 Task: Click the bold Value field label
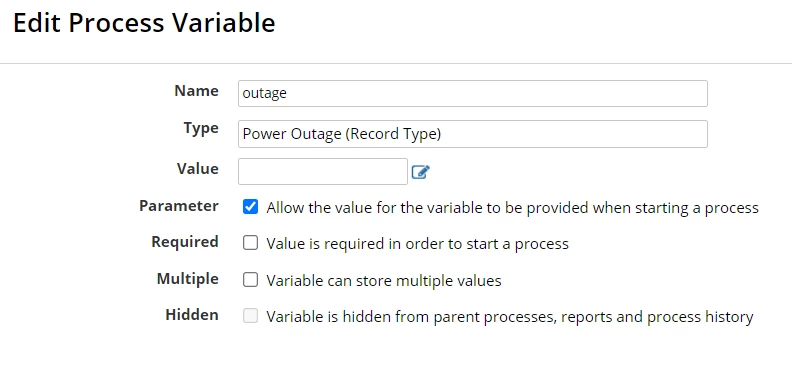point(197,169)
